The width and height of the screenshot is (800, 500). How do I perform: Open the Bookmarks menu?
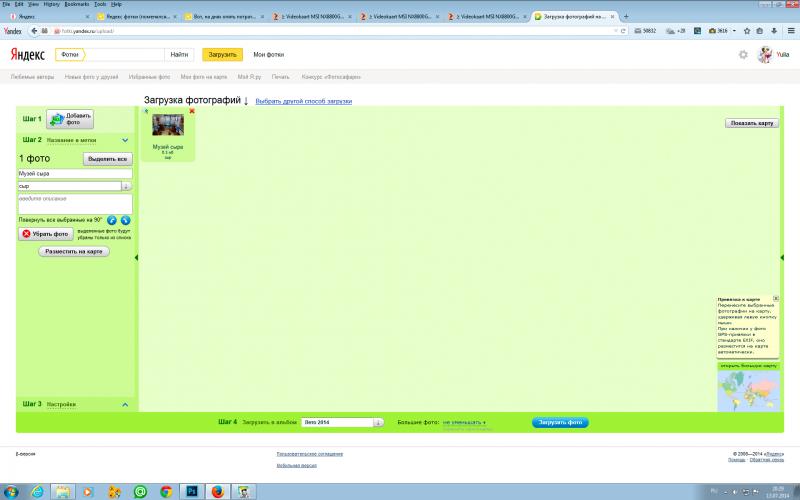pyautogui.click(x=77, y=4)
